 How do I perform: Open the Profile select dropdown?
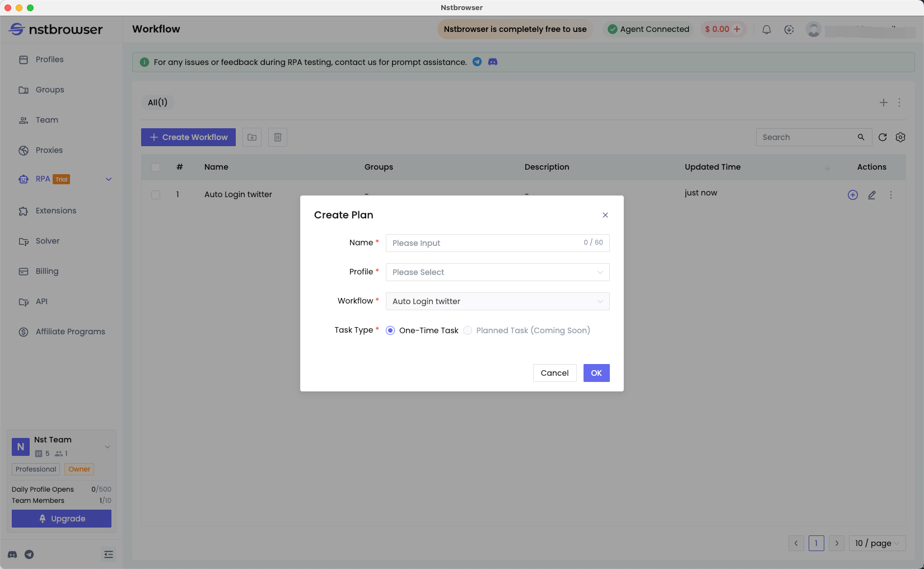497,272
